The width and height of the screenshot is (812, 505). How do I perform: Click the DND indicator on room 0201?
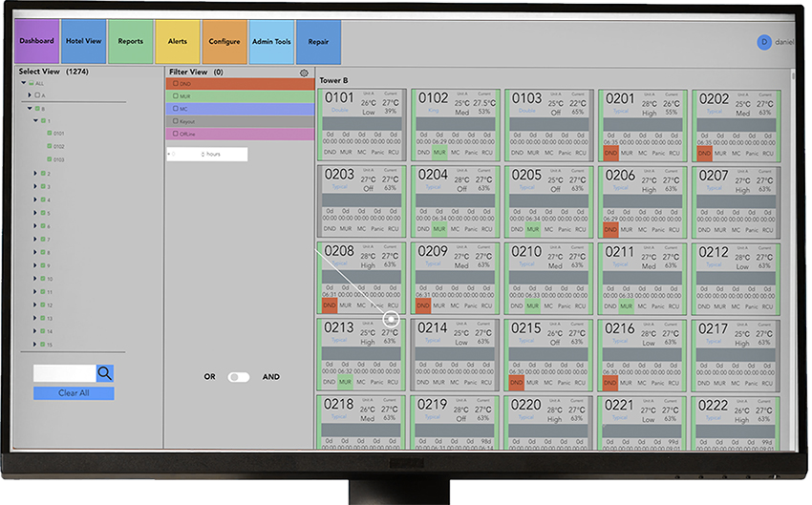[610, 153]
